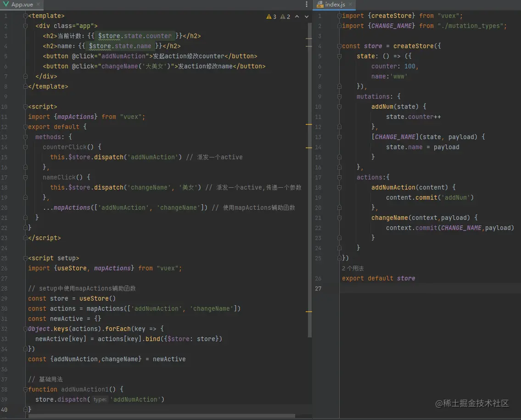Click the "// 基础用法" comment
521x420 pixels.
pyautogui.click(x=45, y=379)
